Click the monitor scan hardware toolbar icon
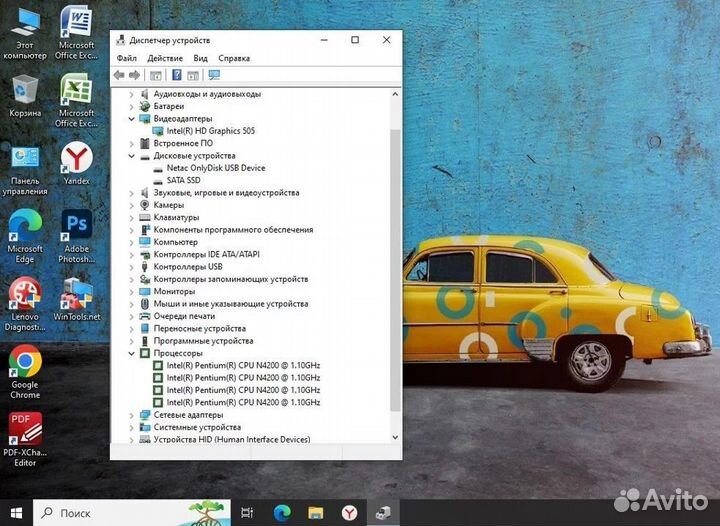 click(x=214, y=75)
